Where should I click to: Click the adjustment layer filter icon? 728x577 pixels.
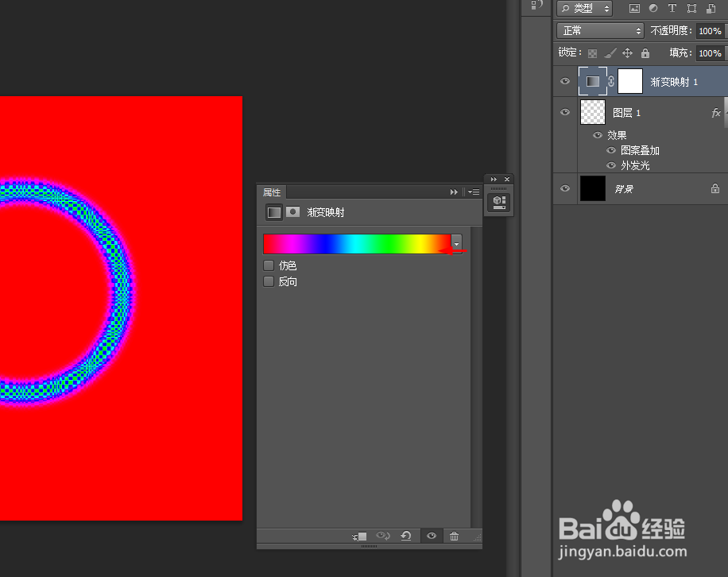click(653, 8)
